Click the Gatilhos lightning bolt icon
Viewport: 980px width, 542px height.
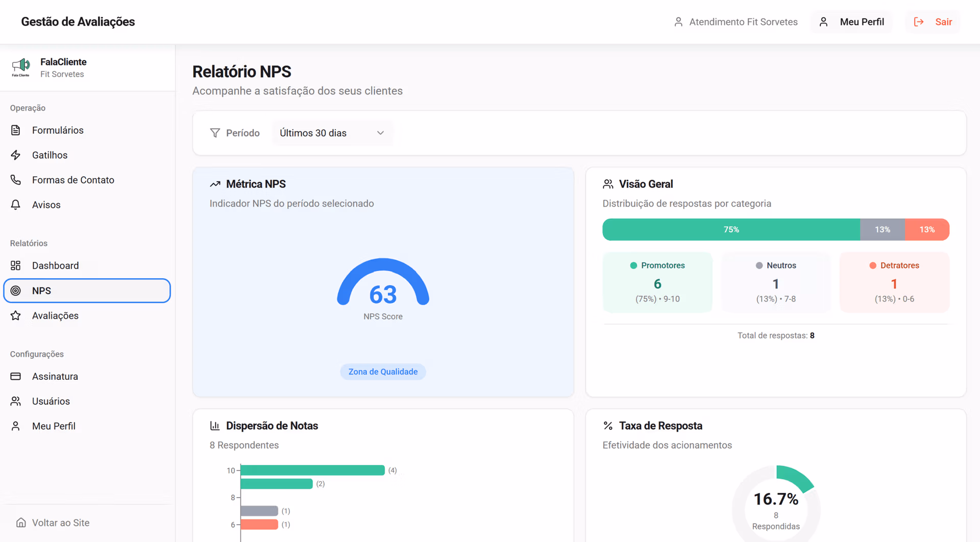click(x=16, y=155)
